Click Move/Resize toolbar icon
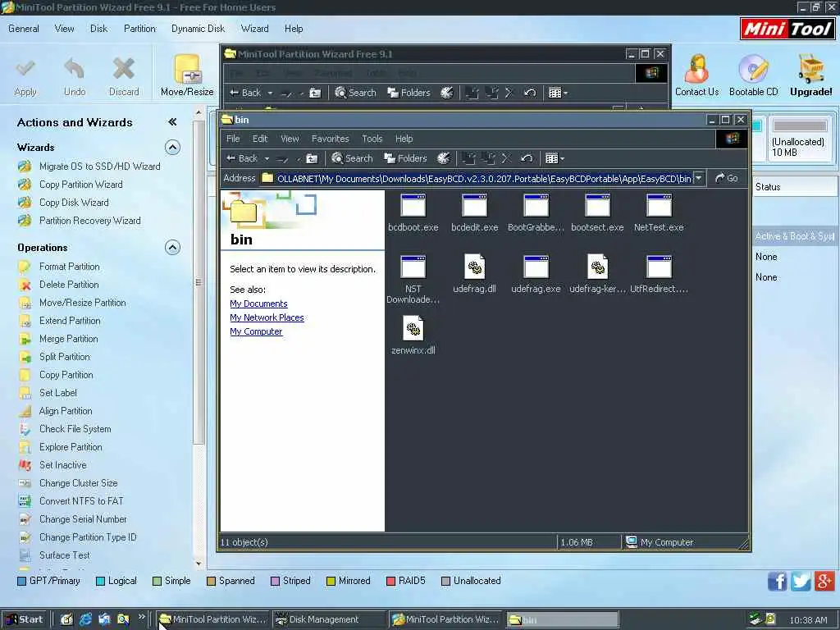840x630 pixels. pyautogui.click(x=187, y=70)
